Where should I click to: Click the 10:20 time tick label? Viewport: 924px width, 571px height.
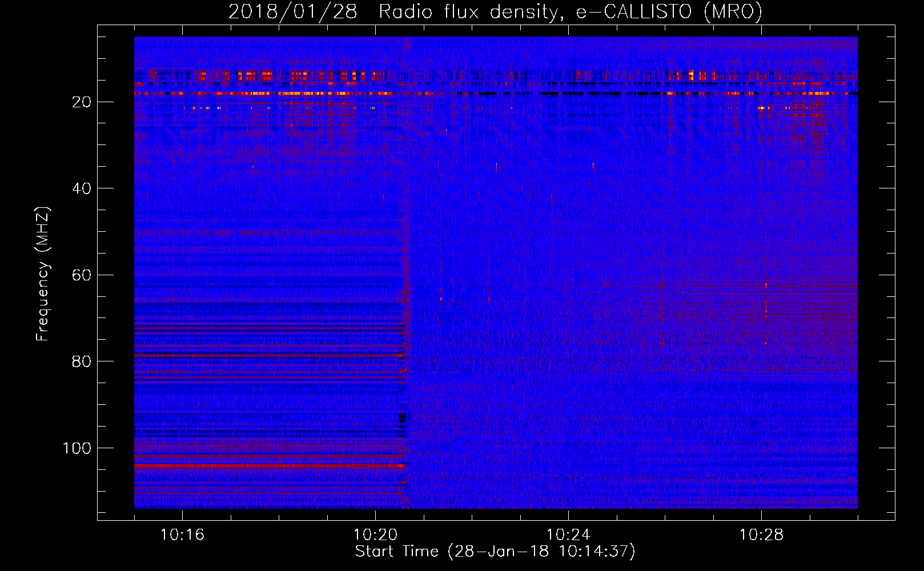coord(375,535)
